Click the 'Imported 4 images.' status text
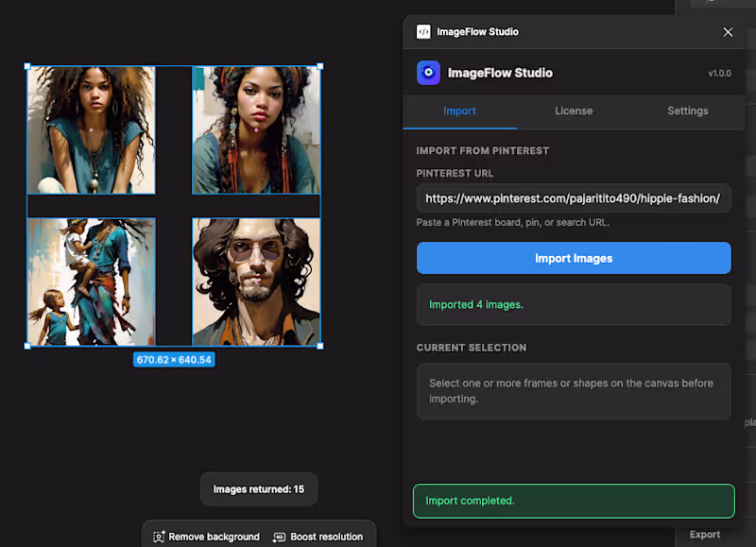 pyautogui.click(x=476, y=304)
